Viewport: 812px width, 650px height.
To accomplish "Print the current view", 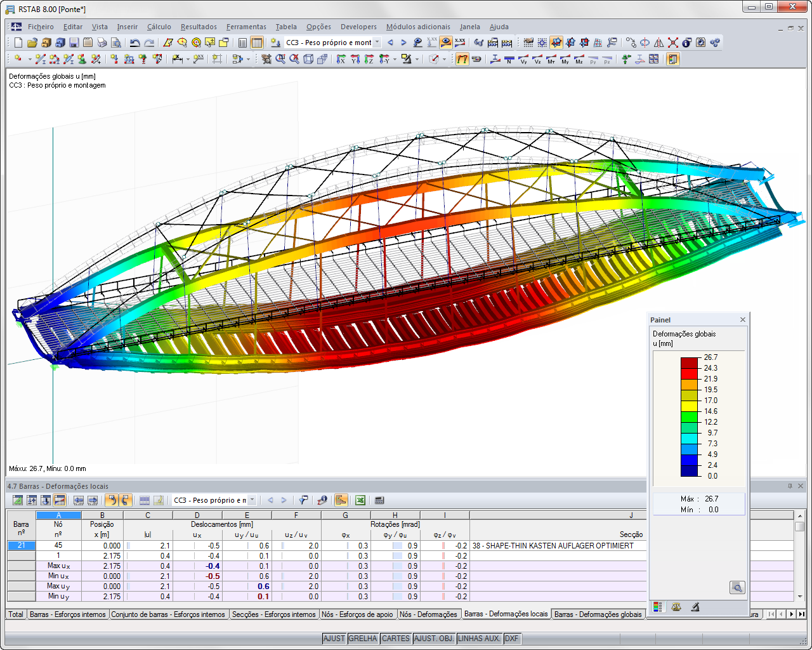I will (x=102, y=43).
